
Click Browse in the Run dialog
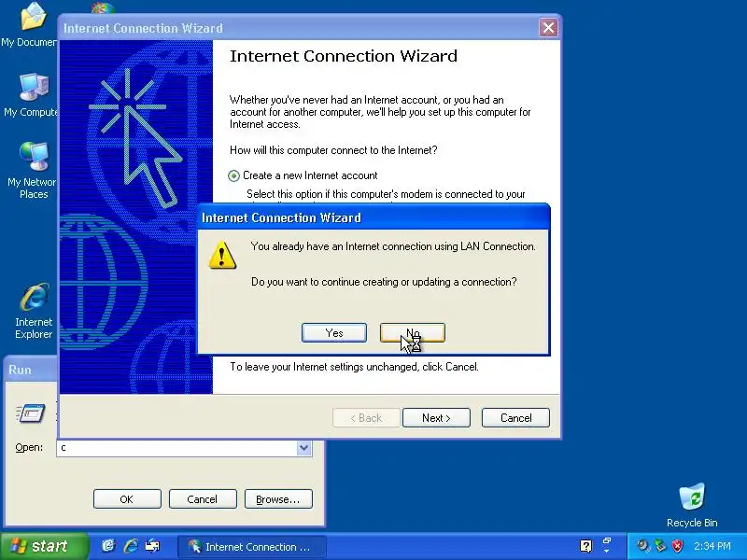[278, 499]
